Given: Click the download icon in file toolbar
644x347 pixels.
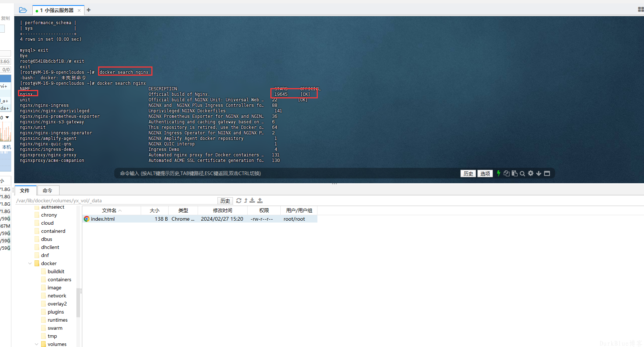Looking at the screenshot, I should (x=252, y=200).
